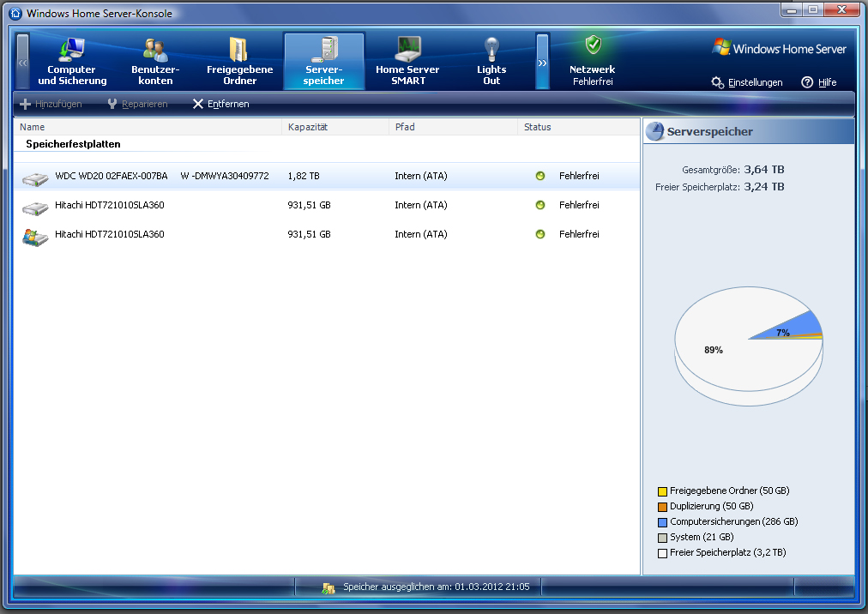The image size is (868, 614).
Task: Click the Entfernen toolbar button
Action: tap(221, 104)
